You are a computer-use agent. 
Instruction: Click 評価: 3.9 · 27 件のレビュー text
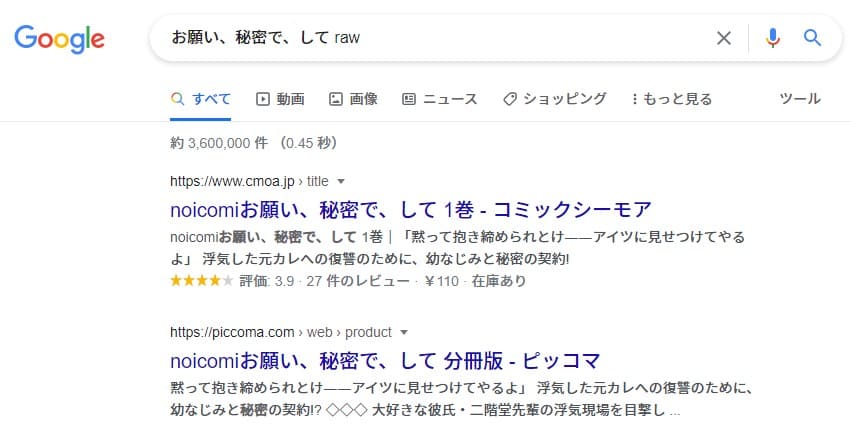[x=324, y=281]
